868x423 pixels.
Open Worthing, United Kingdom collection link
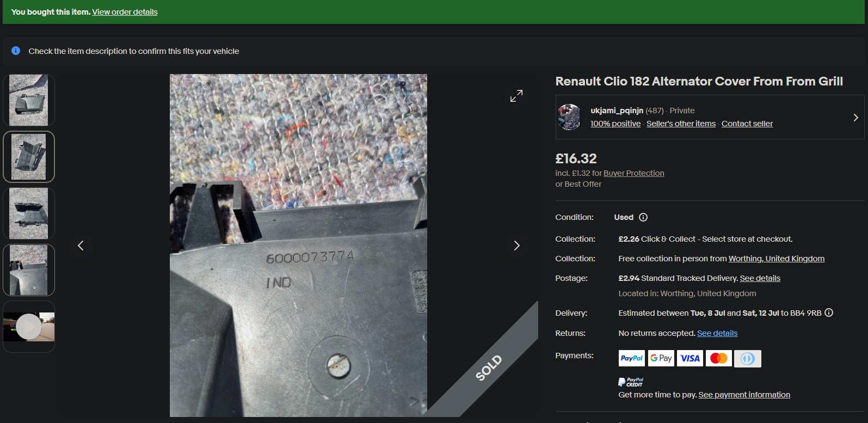pos(777,259)
